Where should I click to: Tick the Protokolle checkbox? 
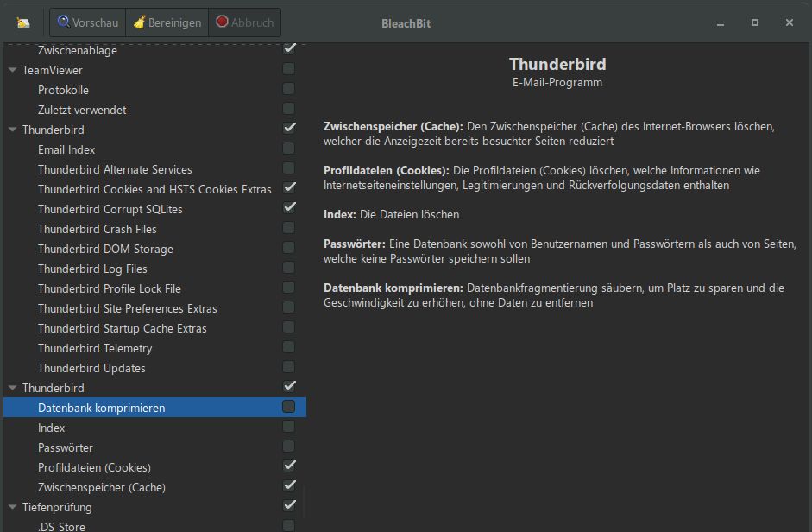click(289, 89)
